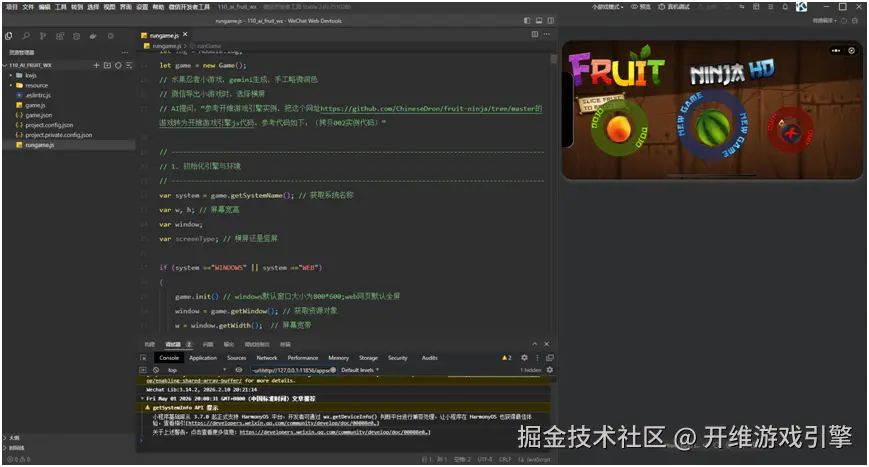Collapse all folders icon in explorer header
This screenshot has height=467, width=869.
[x=129, y=65]
